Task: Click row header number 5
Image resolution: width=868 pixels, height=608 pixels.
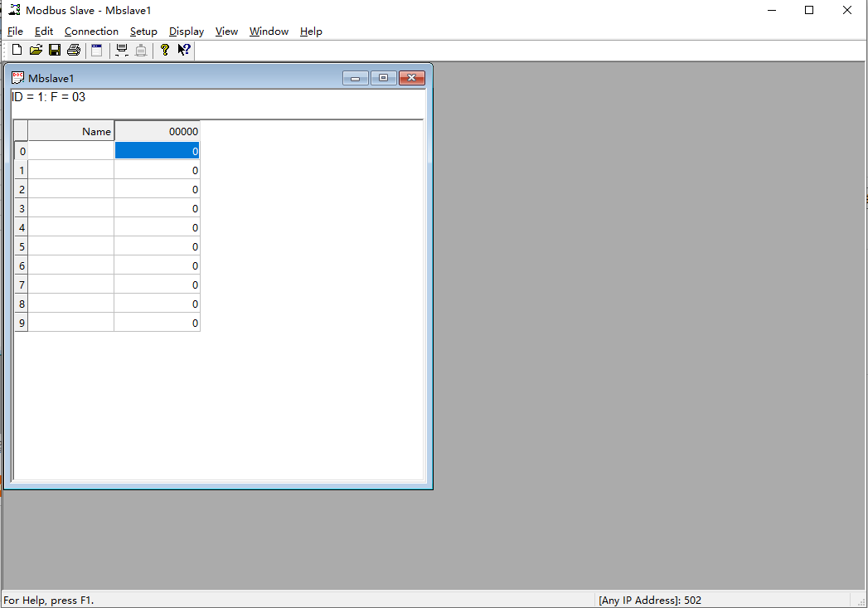Action: pyautogui.click(x=21, y=246)
